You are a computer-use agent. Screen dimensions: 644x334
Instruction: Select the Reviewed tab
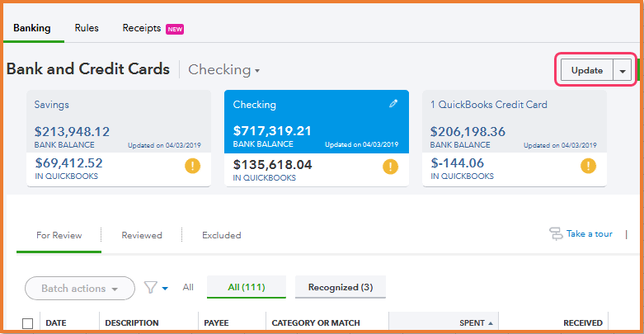142,235
